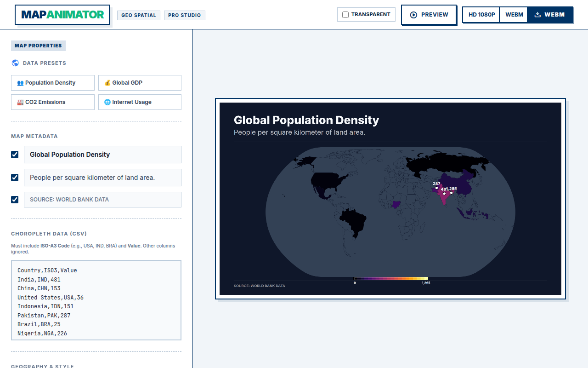Click the MapAnimator logo
Viewport: 588px width, 368px height.
coord(62,15)
